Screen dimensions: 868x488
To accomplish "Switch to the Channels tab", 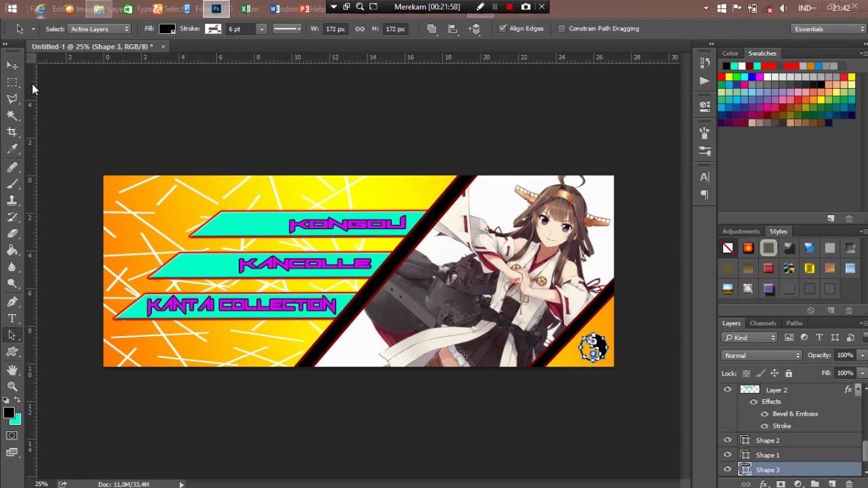I will 763,323.
